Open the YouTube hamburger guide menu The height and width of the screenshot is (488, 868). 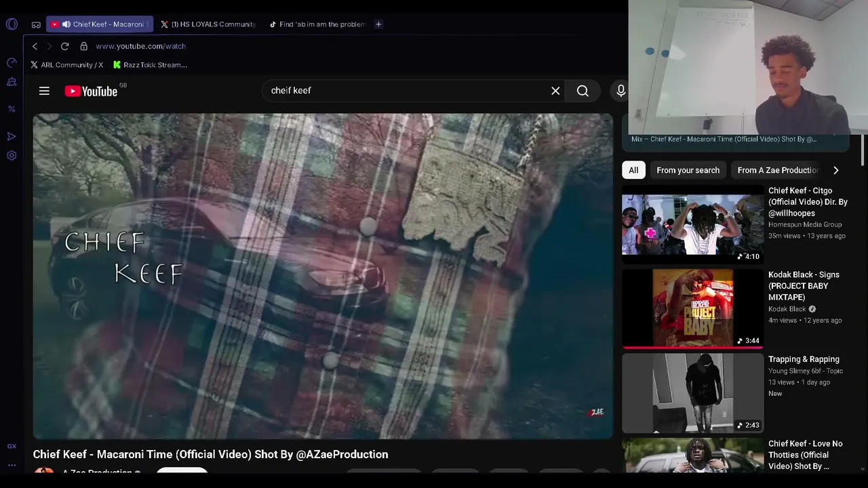tap(44, 91)
